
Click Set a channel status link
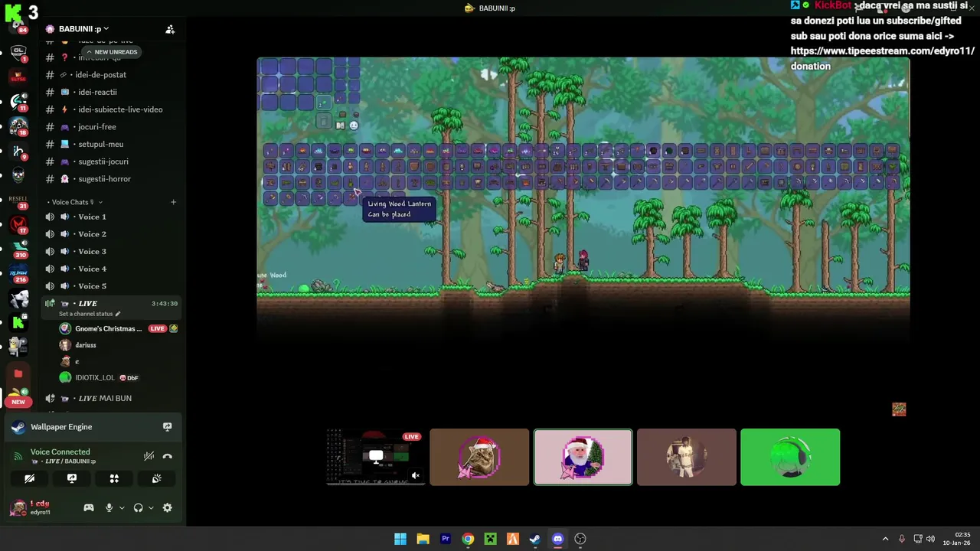(x=90, y=314)
